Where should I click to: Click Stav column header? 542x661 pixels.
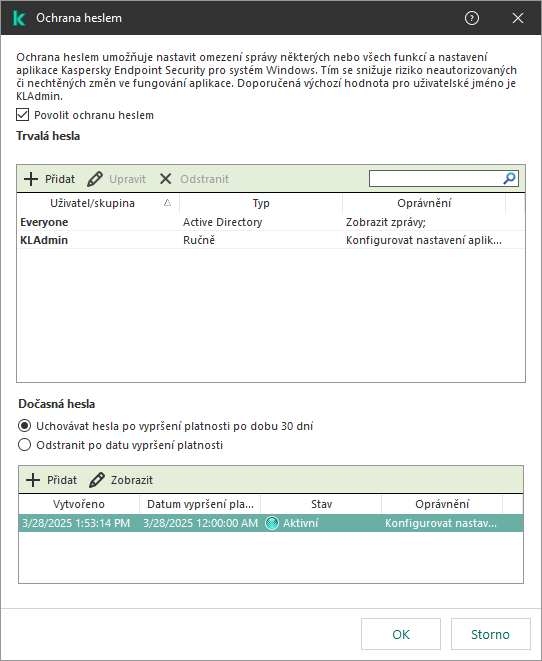click(321, 504)
